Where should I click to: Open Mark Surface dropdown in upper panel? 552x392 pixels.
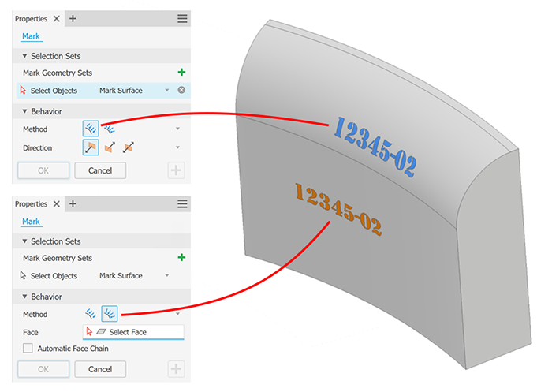(167, 91)
